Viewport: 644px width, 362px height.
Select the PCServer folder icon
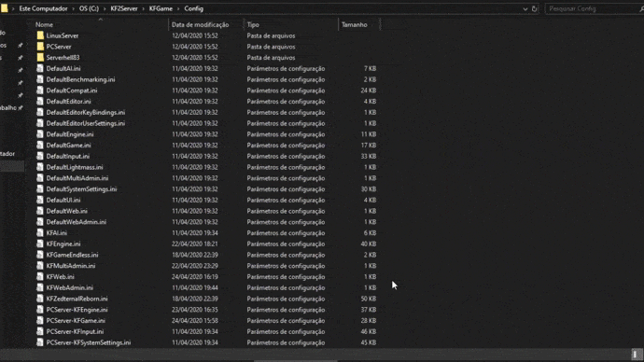coord(40,47)
